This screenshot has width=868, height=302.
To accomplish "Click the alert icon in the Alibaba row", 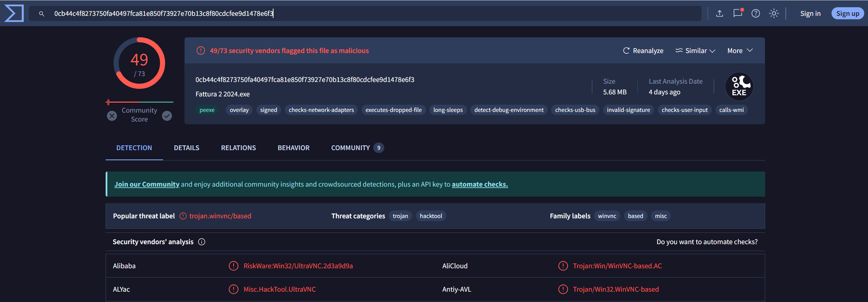I will point(234,266).
